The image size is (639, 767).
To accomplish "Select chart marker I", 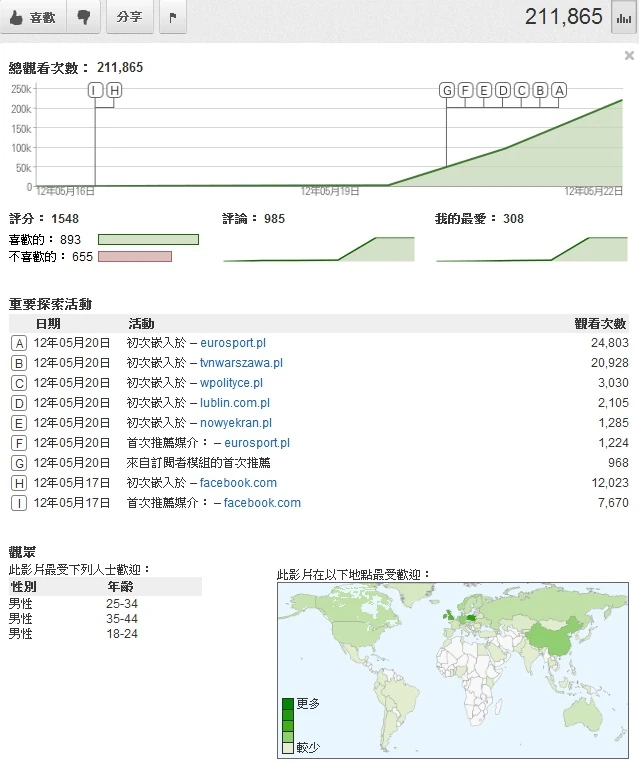I will pyautogui.click(x=95, y=90).
